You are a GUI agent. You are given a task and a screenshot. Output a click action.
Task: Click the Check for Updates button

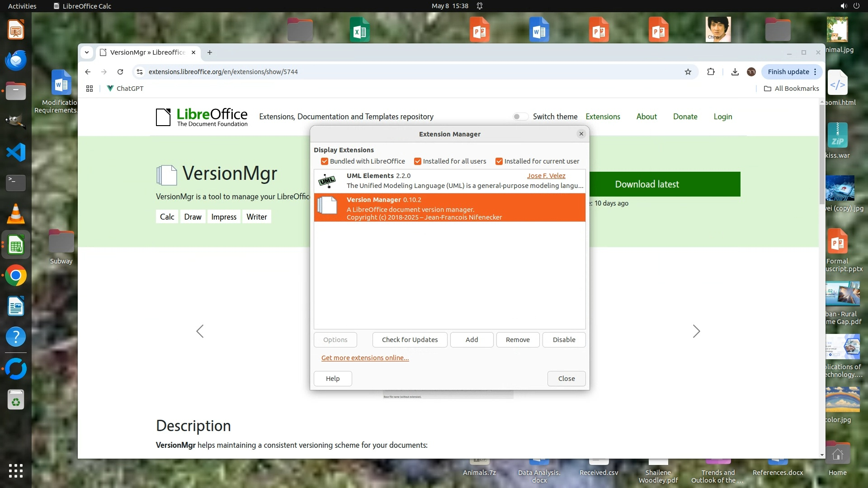point(410,340)
